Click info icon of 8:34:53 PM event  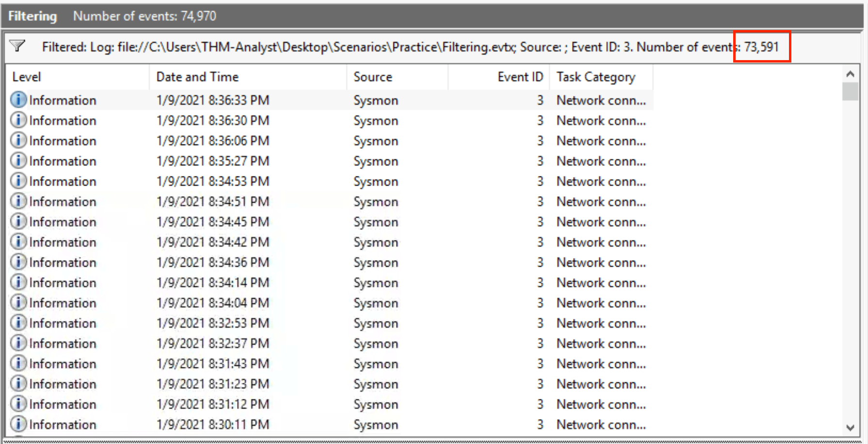18,181
